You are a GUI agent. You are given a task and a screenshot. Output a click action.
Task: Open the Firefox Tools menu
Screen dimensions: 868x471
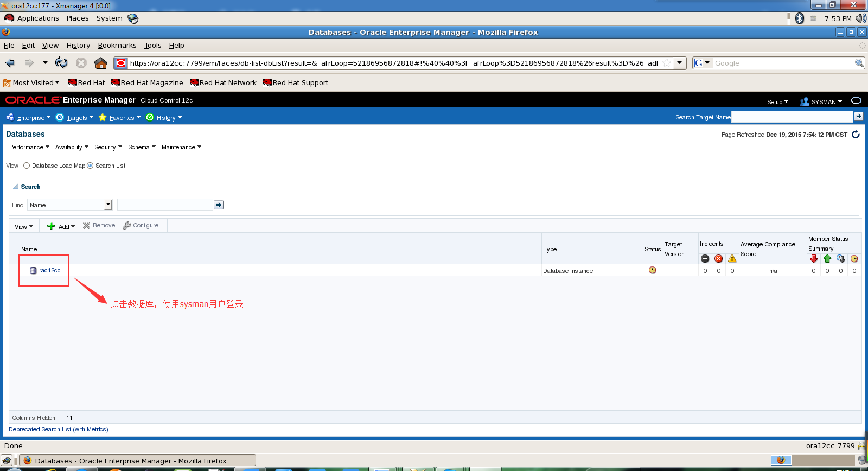coord(153,46)
